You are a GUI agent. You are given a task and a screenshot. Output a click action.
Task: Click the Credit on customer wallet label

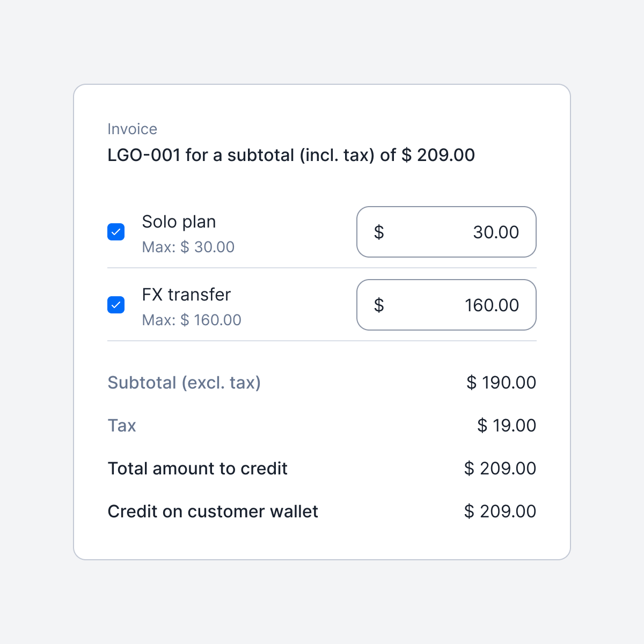click(213, 511)
